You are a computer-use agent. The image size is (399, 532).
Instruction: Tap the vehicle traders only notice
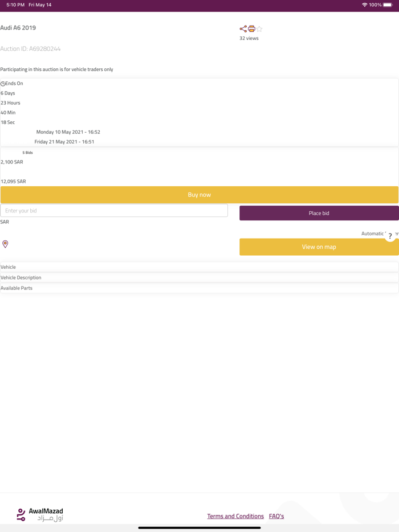coord(56,69)
